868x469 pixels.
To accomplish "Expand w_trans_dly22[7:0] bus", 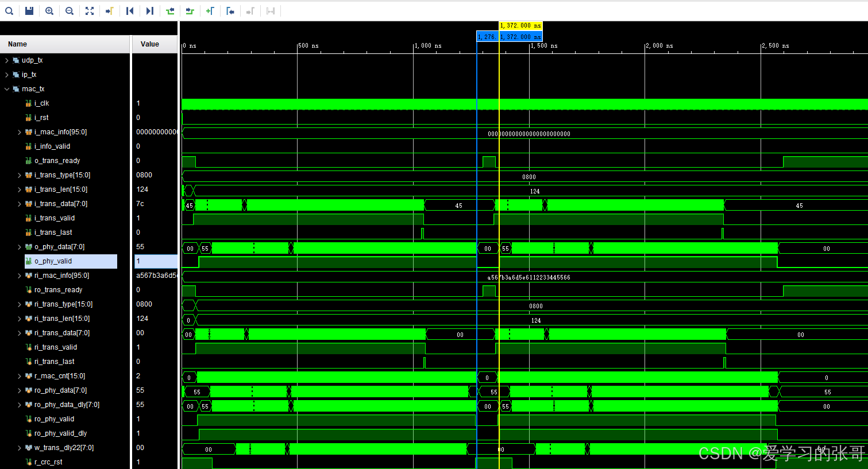I will pos(20,448).
